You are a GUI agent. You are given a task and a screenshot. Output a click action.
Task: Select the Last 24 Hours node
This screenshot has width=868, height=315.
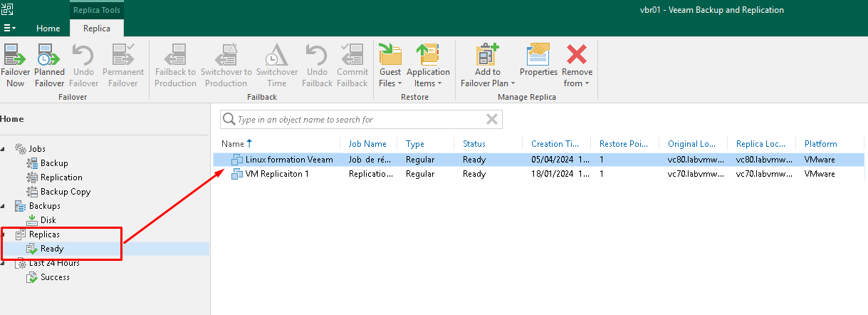pyautogui.click(x=54, y=263)
